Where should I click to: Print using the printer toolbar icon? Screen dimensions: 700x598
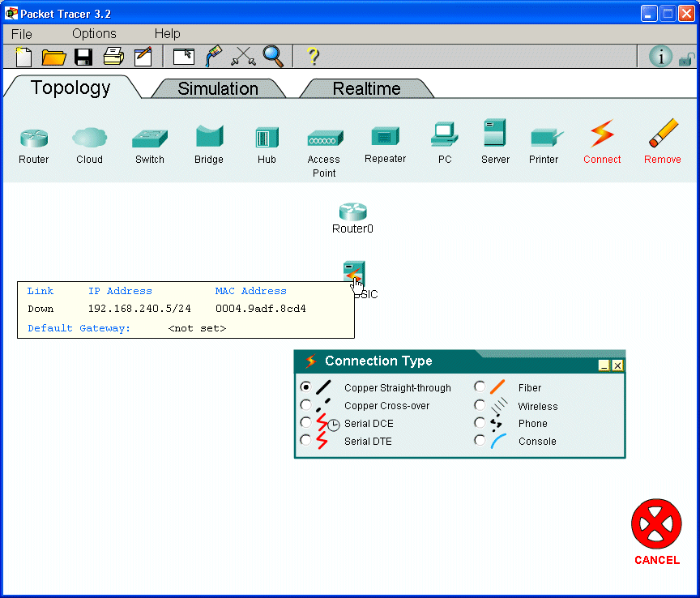tap(113, 57)
